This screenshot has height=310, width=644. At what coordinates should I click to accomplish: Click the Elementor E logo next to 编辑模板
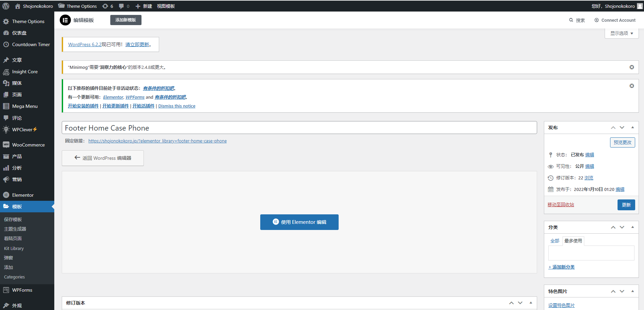click(65, 20)
